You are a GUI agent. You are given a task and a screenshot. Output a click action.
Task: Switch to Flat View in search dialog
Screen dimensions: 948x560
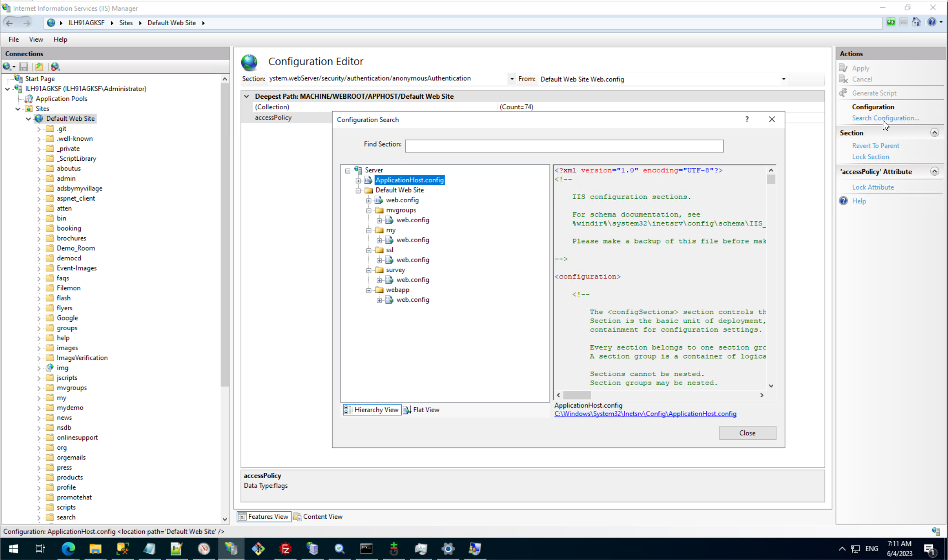(x=421, y=410)
